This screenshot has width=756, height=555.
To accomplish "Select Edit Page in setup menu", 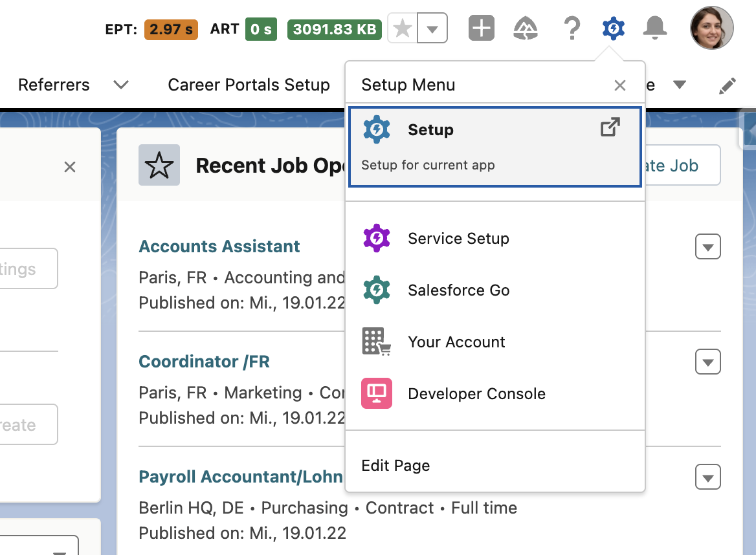I will click(x=495, y=465).
